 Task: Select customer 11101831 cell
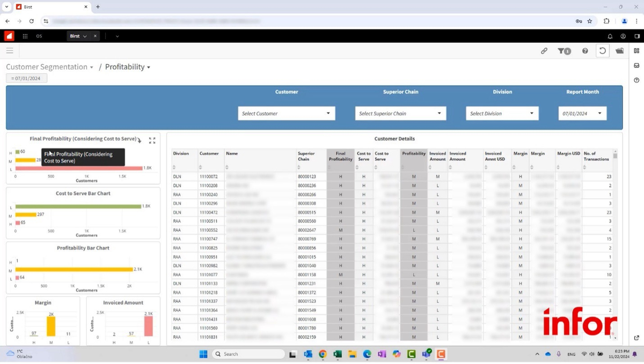(x=209, y=337)
